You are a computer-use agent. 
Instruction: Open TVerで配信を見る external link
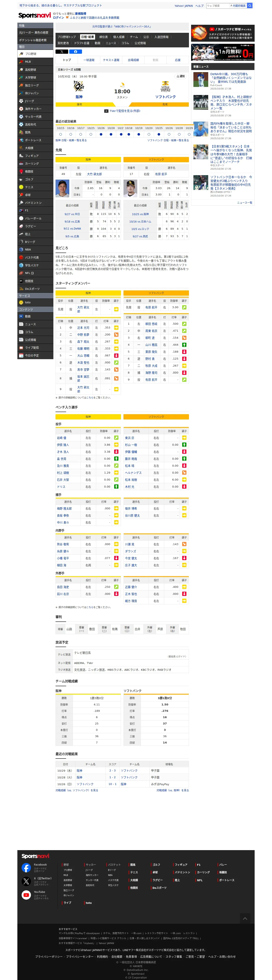[122, 111]
